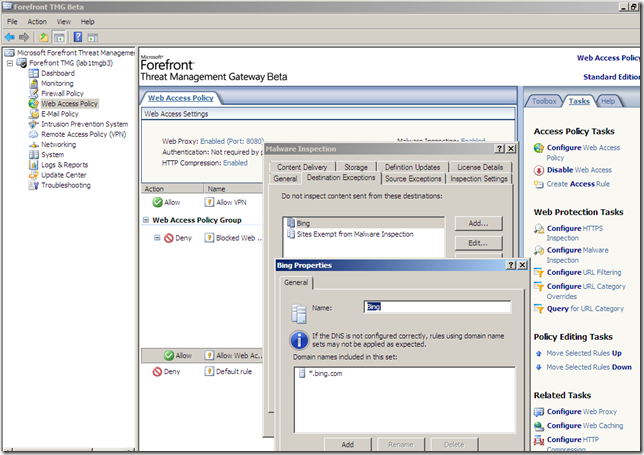
Task: Click Add... in Malware Inspection dialog
Action: pos(478,223)
